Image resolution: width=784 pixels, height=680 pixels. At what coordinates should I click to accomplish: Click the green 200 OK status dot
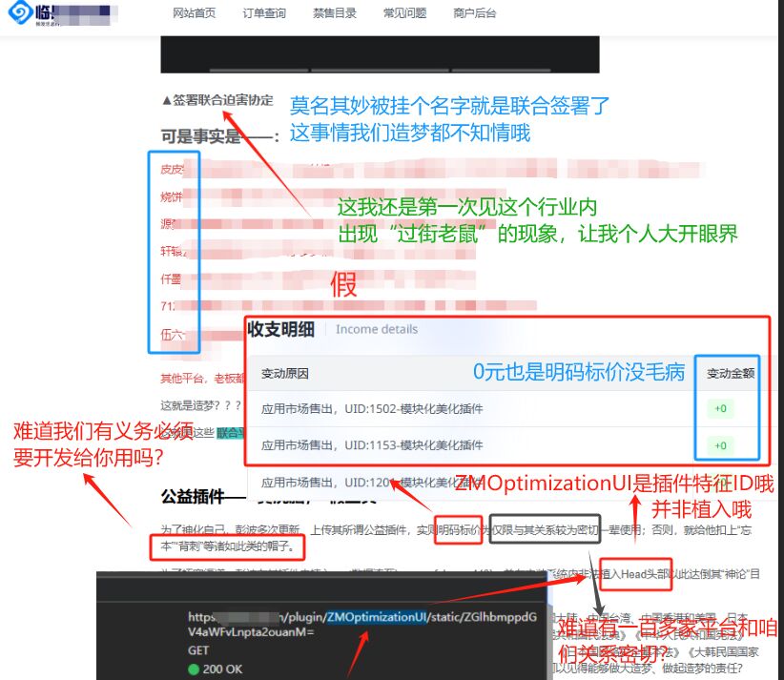194,669
